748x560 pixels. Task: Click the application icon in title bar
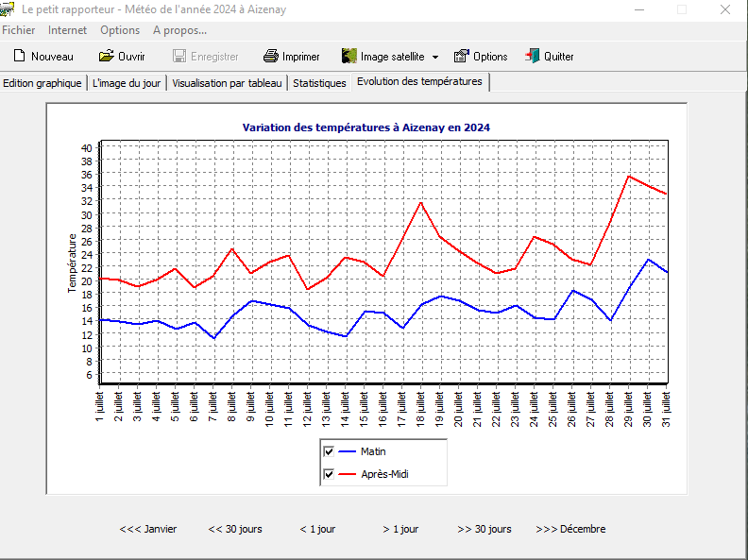(8, 9)
